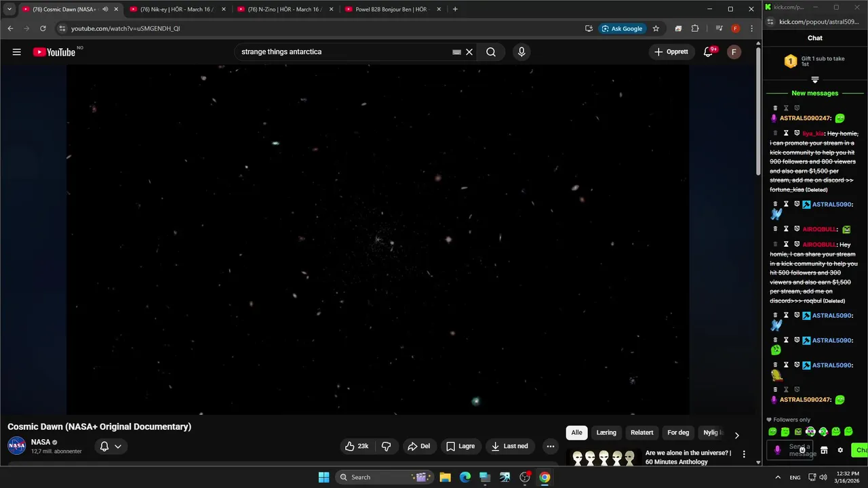
Task: Download video with Last ned button
Action: (x=509, y=446)
